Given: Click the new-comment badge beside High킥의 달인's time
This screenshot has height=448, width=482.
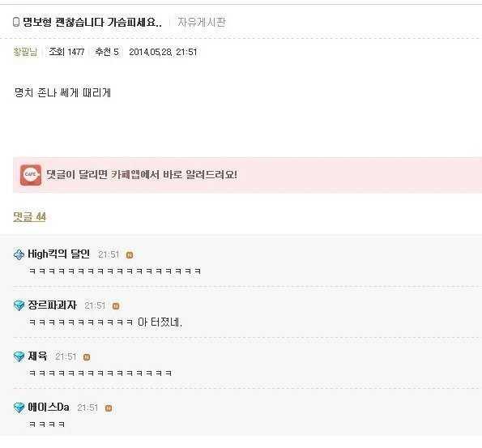Looking at the screenshot, I should (x=130, y=255).
